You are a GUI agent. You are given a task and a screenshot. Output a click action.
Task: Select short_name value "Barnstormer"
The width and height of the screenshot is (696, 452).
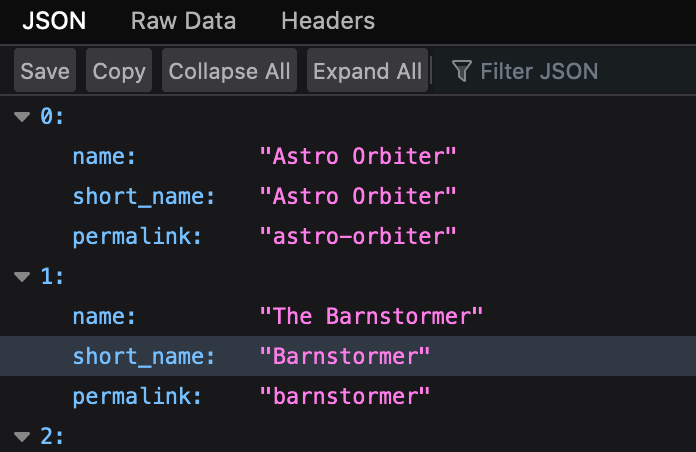pyautogui.click(x=344, y=356)
